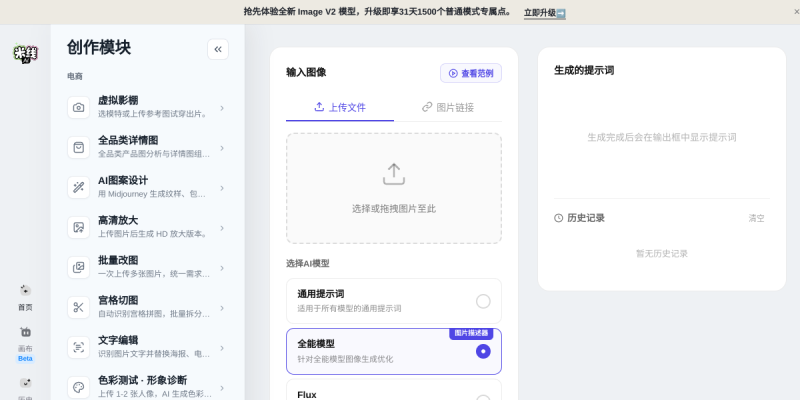Open the 首页 home icon
This screenshot has width=800, height=400.
pos(25,290)
